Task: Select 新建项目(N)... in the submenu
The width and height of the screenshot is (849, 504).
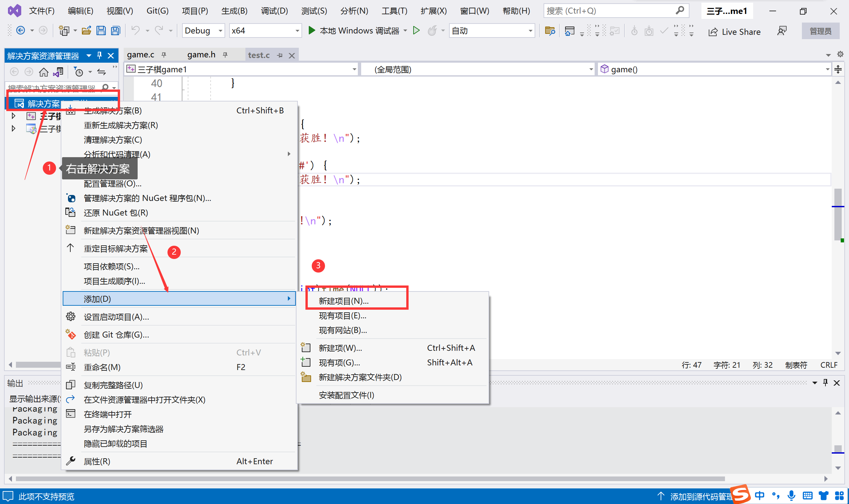Action: (x=344, y=301)
